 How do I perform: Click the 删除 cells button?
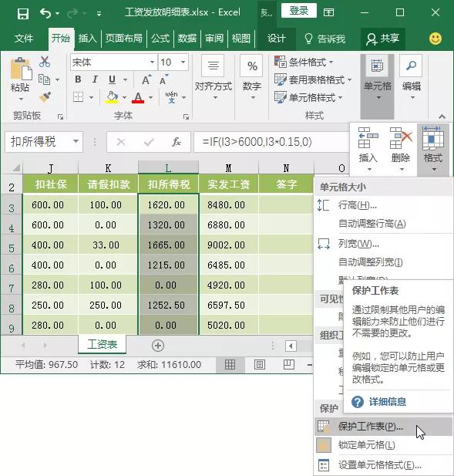tap(400, 148)
